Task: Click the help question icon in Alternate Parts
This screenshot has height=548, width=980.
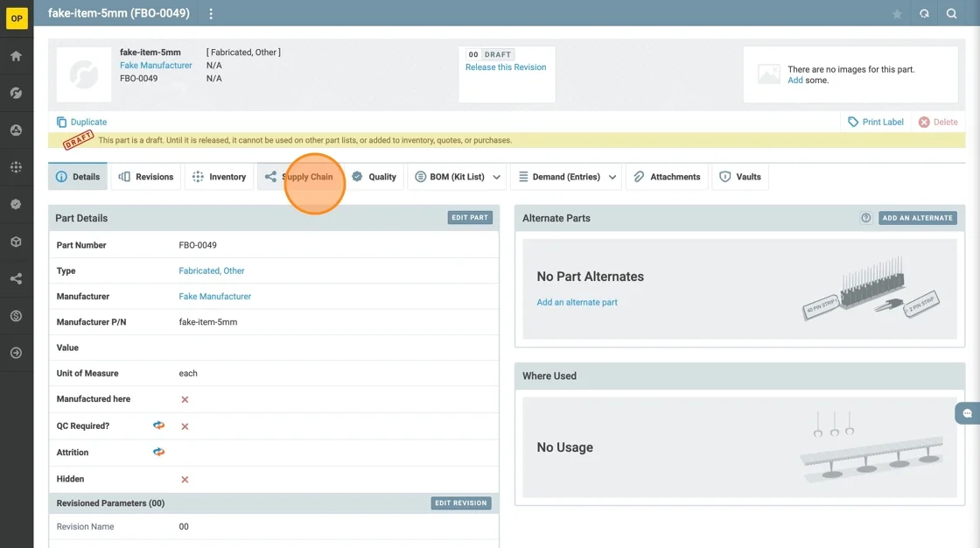Action: pos(866,218)
